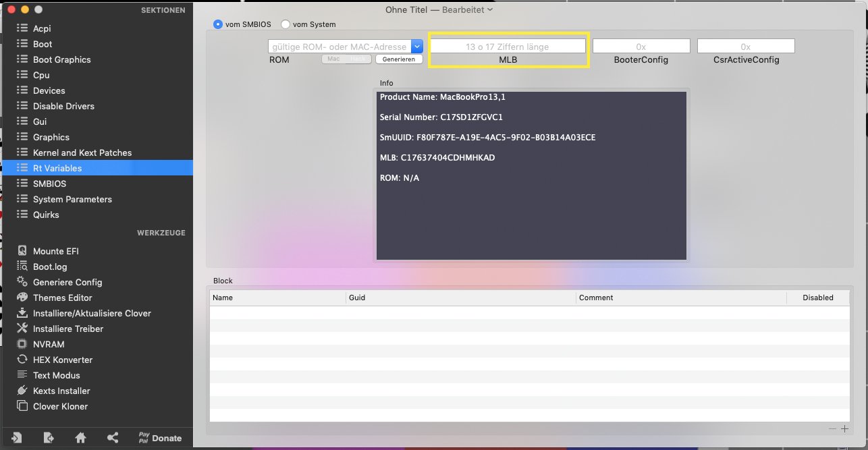Click the Product Name MacBookPro13,1 text

(443, 97)
